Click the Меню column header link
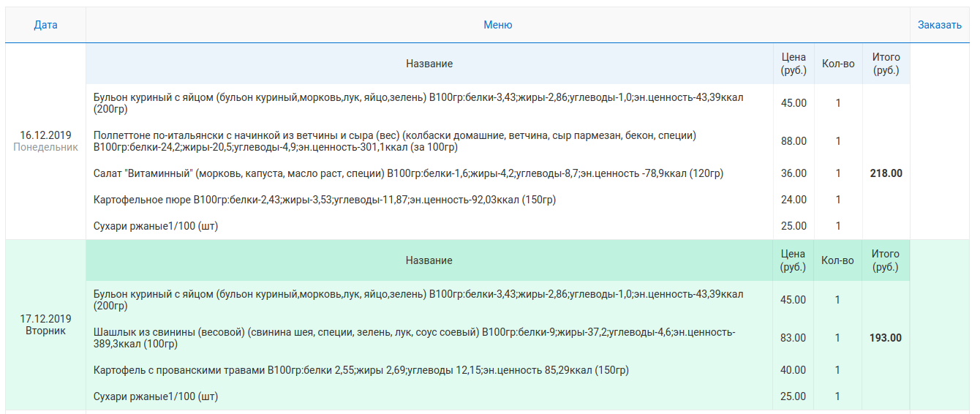Viewport: 980px width, 414px height. click(x=497, y=25)
